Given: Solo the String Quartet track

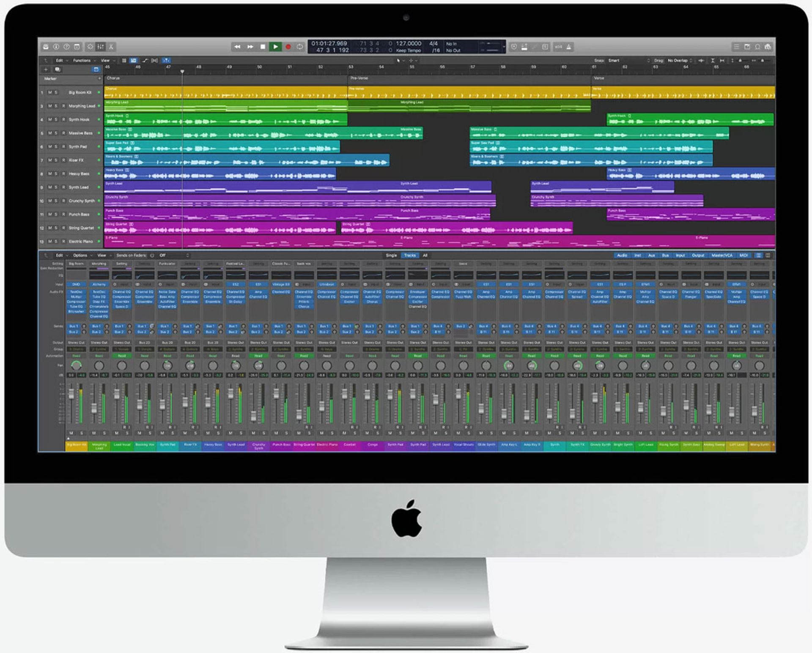Looking at the screenshot, I should [56, 228].
